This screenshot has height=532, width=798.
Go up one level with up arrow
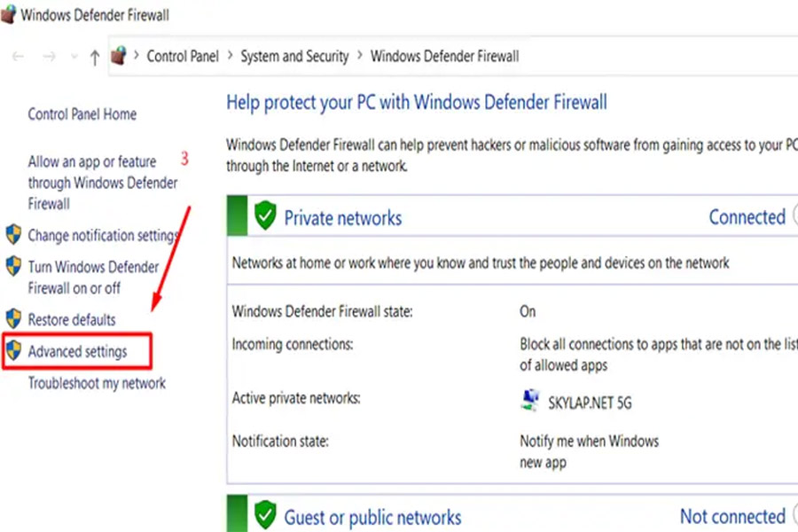pyautogui.click(x=95, y=58)
